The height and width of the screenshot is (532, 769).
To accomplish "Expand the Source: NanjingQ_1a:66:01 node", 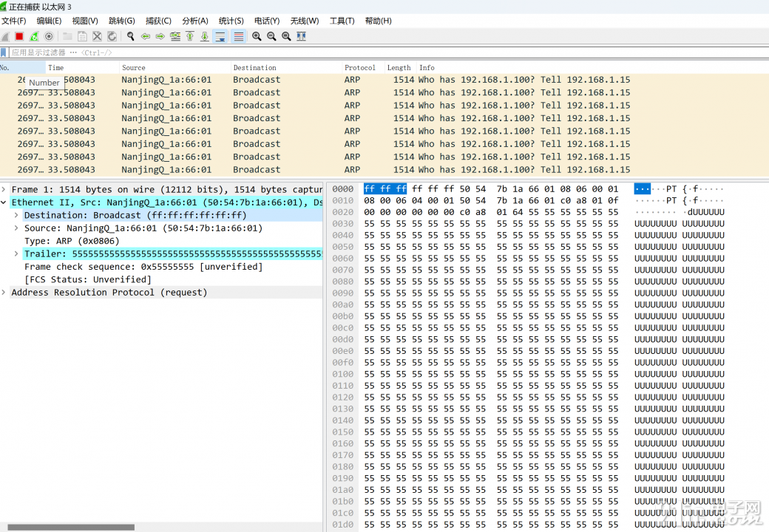I will (16, 228).
